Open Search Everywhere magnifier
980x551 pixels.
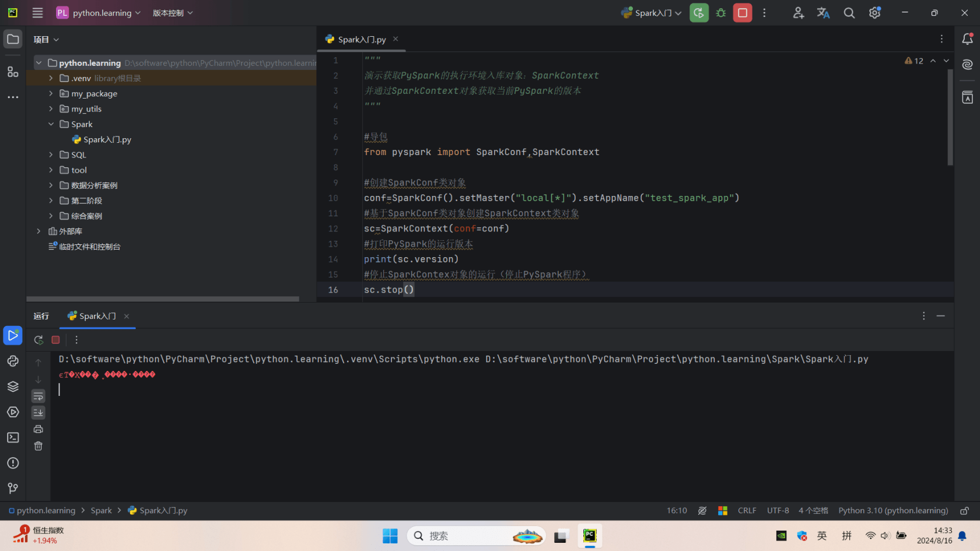(x=849, y=13)
